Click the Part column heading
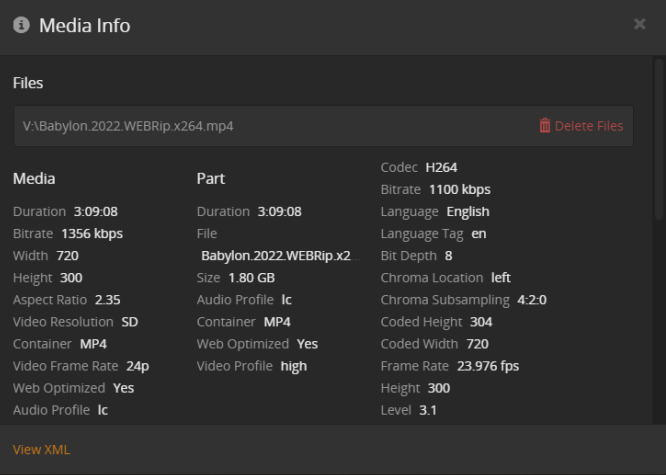The width and height of the screenshot is (666, 475). [x=211, y=179]
